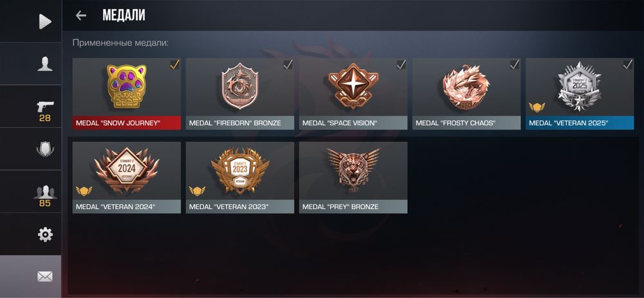
Task: Open the settings gear icon
Action: coord(45,235)
